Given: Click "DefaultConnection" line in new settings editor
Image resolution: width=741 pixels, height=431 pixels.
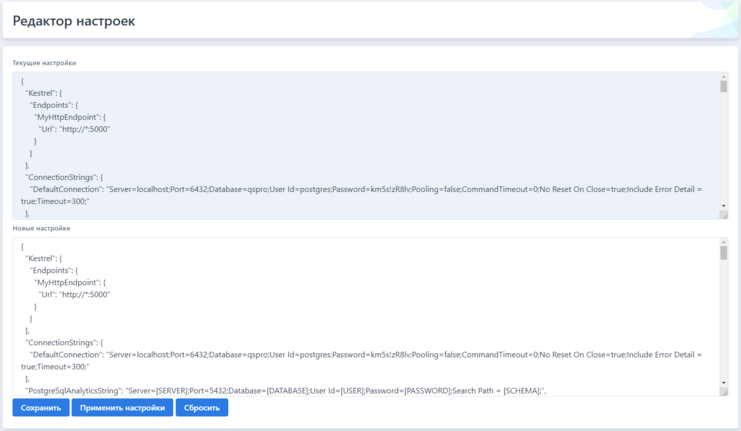Looking at the screenshot, I should point(300,355).
